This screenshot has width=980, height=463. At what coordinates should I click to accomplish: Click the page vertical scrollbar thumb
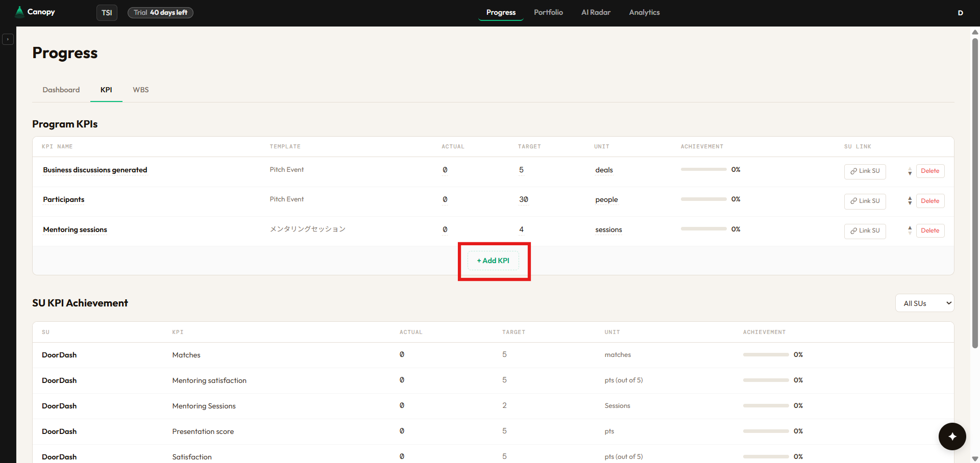click(975, 194)
